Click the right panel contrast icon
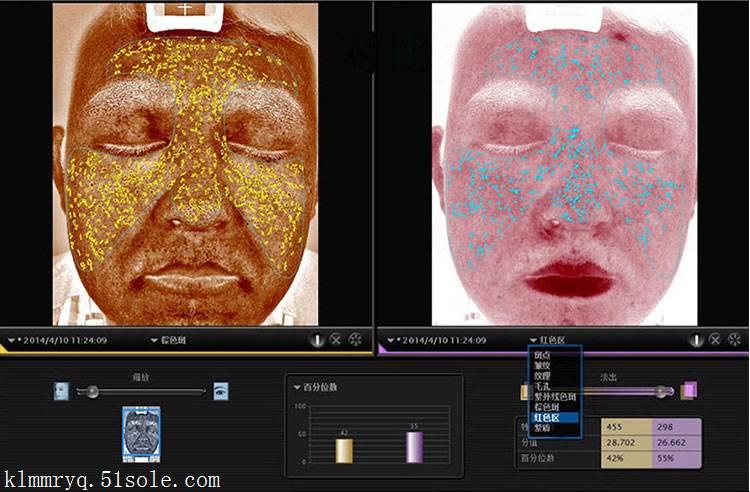Screen dimensions: 750x492 (697, 340)
